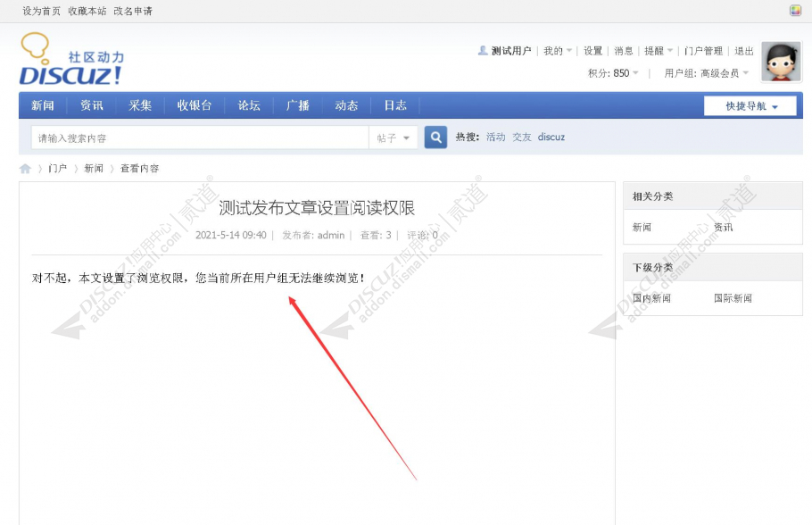Open the 设置 link

point(593,51)
